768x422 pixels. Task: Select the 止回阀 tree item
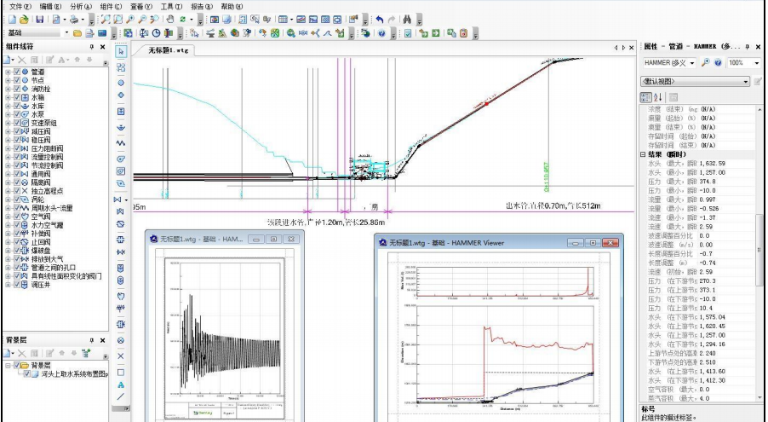(41, 242)
